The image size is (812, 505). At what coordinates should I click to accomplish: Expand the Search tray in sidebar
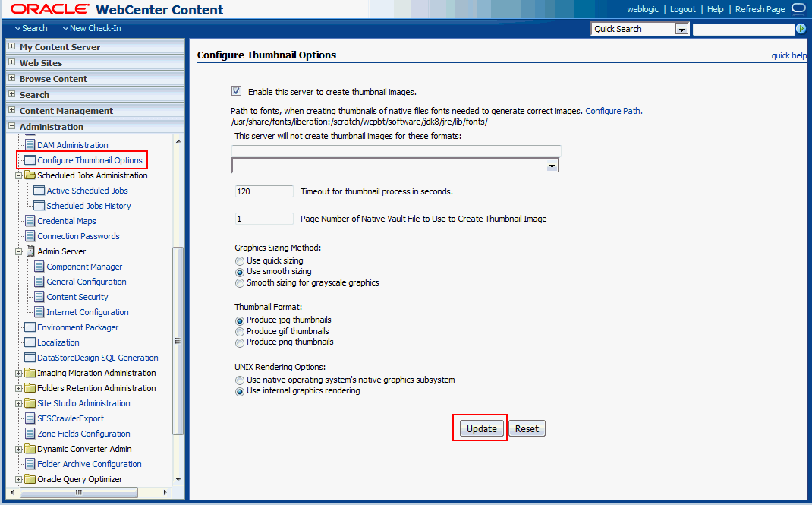pos(12,94)
